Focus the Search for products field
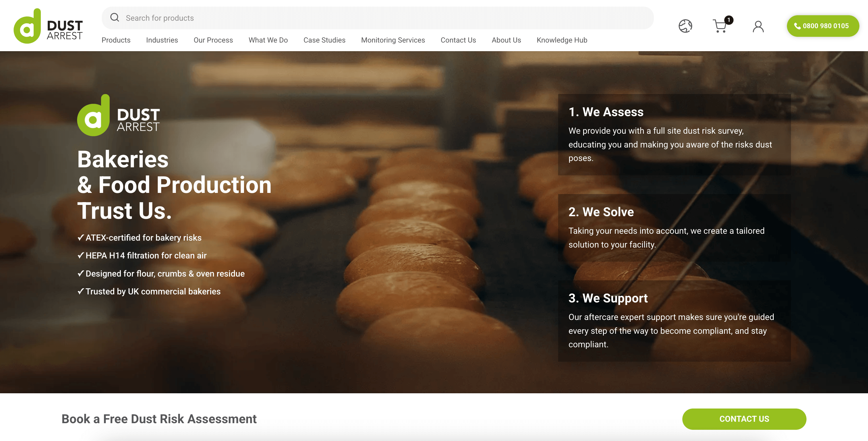The width and height of the screenshot is (868, 441). (x=378, y=18)
